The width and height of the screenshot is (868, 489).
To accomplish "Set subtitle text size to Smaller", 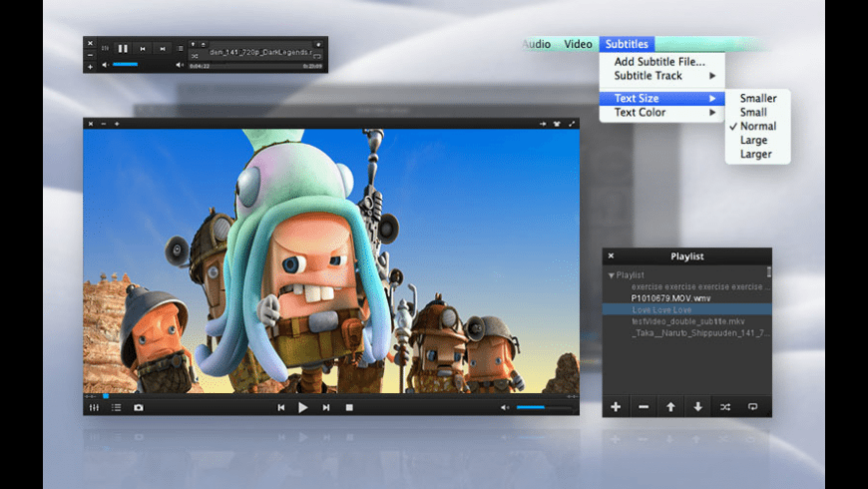I will pos(758,98).
